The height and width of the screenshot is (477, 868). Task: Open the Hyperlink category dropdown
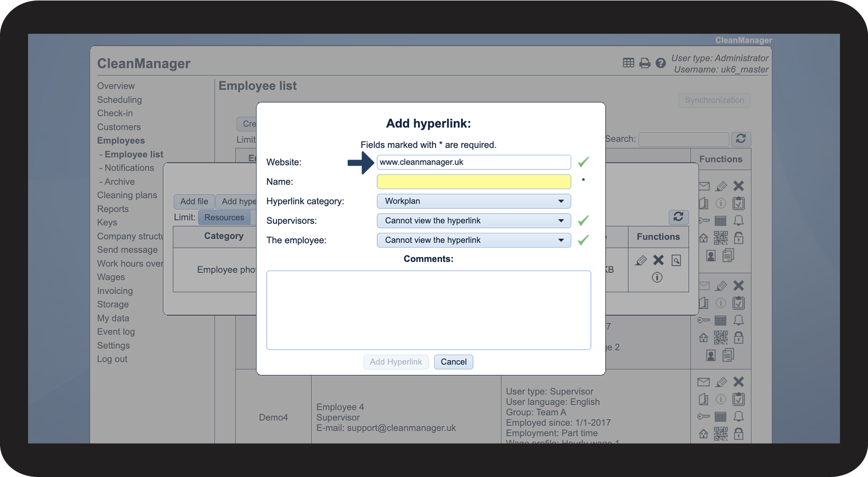click(474, 201)
